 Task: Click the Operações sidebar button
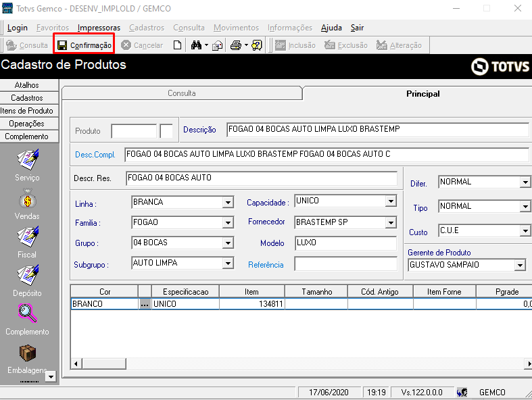tap(29, 124)
